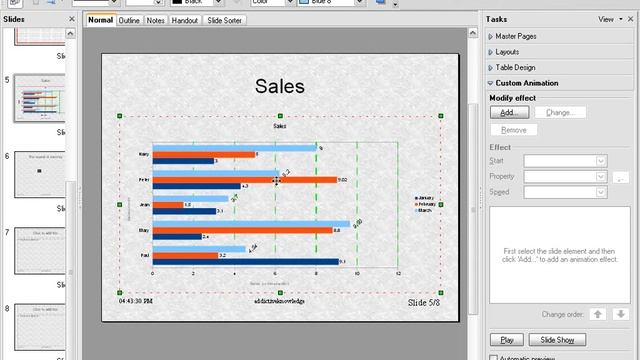Viewport: 640px width, 360px height.
Task: Select slide 5 thumbnail
Action: [40, 98]
